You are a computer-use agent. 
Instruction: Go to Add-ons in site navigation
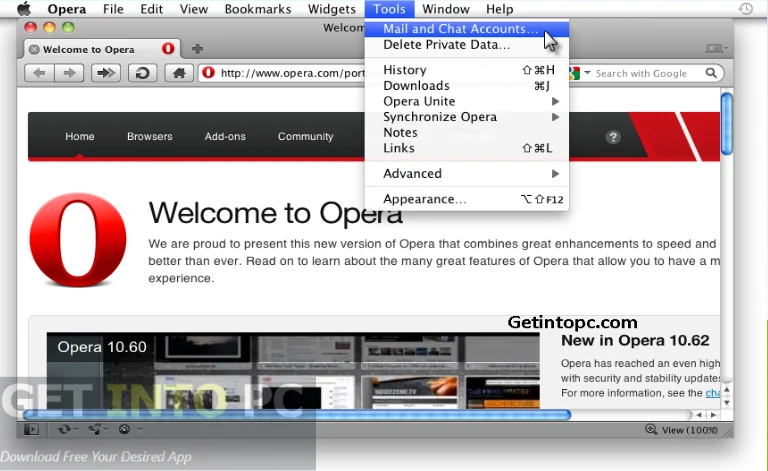coord(225,137)
